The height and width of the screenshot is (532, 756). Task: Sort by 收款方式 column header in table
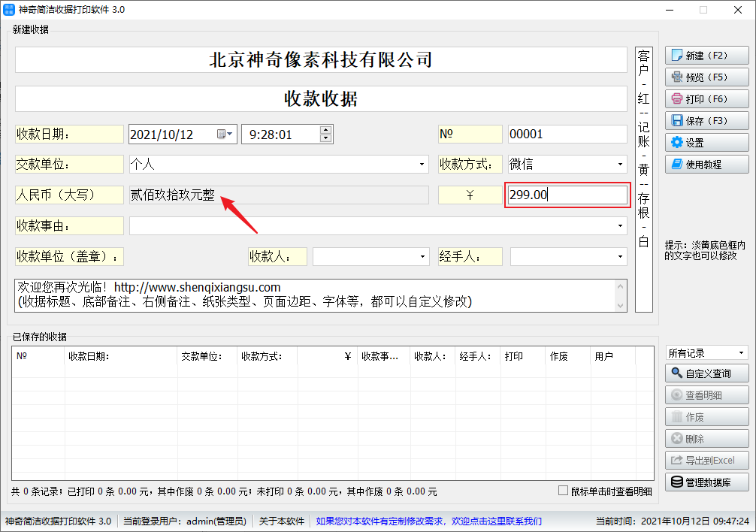pyautogui.click(x=267, y=356)
